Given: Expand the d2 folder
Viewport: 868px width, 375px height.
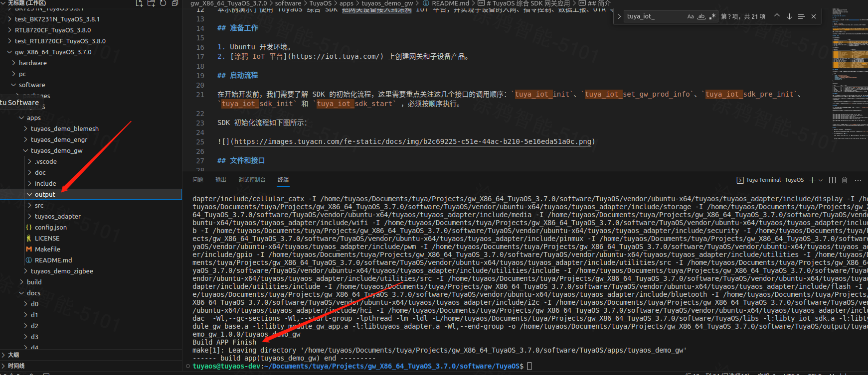Looking at the screenshot, I should [91, 326].
